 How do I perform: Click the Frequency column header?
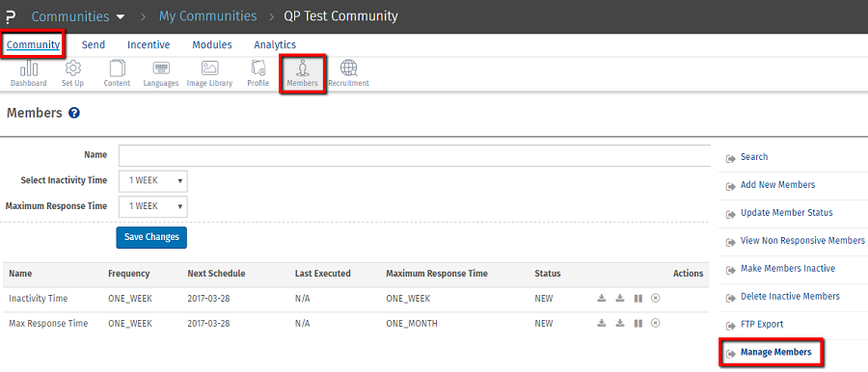(x=129, y=274)
